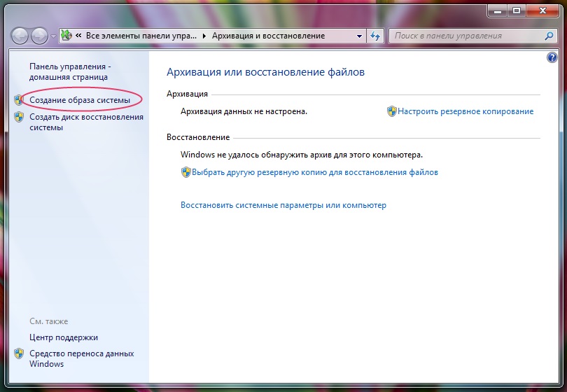567x392 pixels.
Task: Click shield icon beside 'Выбрать другую резервную копию'
Action: (x=185, y=172)
